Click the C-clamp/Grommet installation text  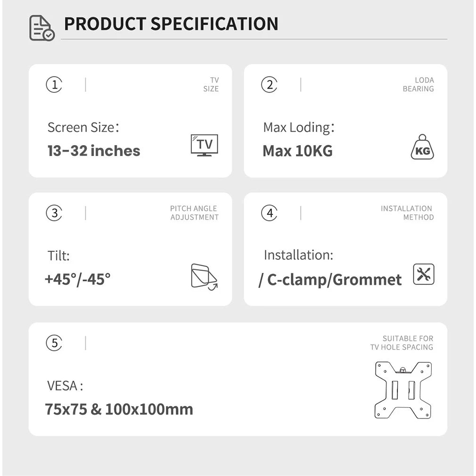pyautogui.click(x=330, y=279)
